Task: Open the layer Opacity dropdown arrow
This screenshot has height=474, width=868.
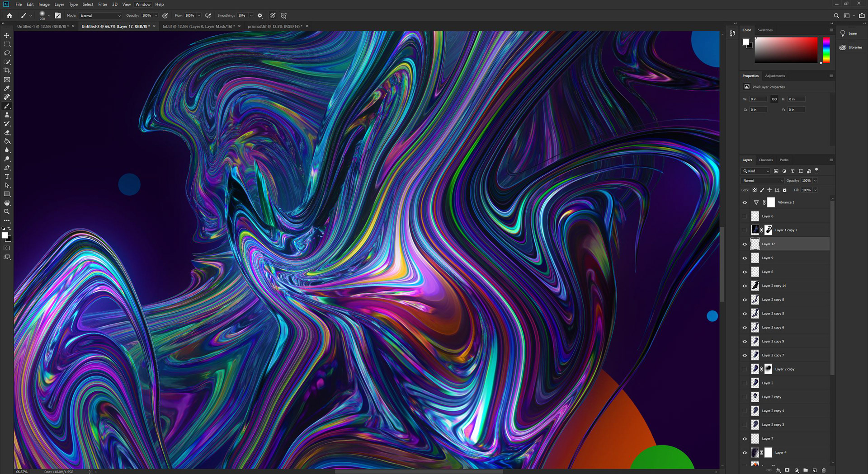Action: [x=815, y=180]
